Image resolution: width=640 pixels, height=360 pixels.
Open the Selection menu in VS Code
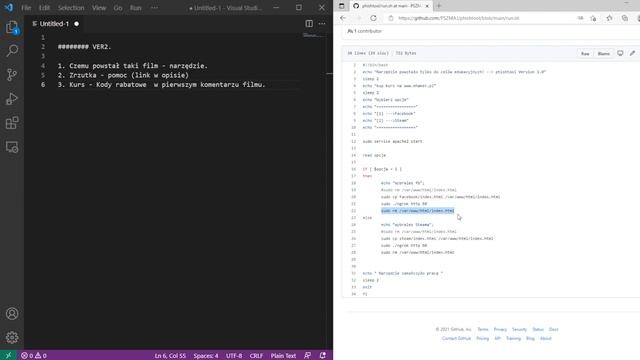point(71,8)
